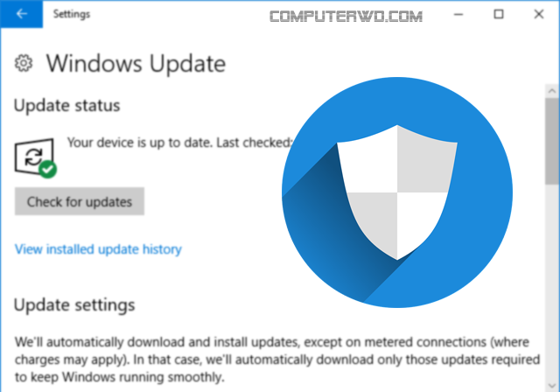Click the green checkmark badge
This screenshot has height=392, width=560.
[48, 169]
